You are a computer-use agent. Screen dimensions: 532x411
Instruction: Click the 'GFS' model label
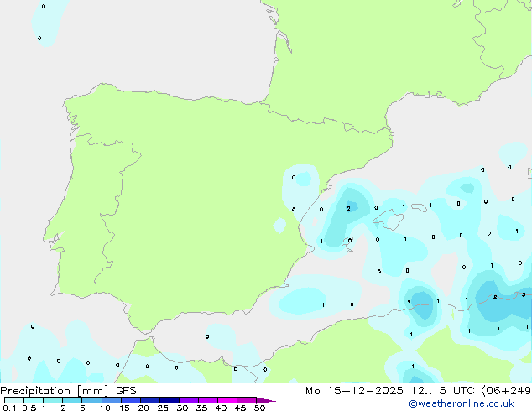click(x=126, y=391)
